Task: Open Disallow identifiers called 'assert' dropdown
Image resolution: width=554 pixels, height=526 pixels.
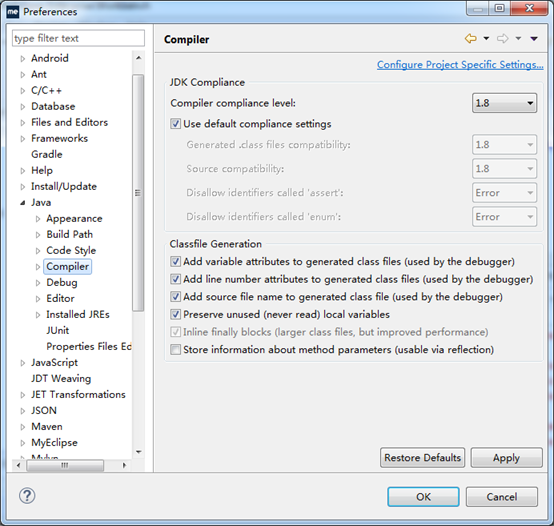Action: click(504, 193)
